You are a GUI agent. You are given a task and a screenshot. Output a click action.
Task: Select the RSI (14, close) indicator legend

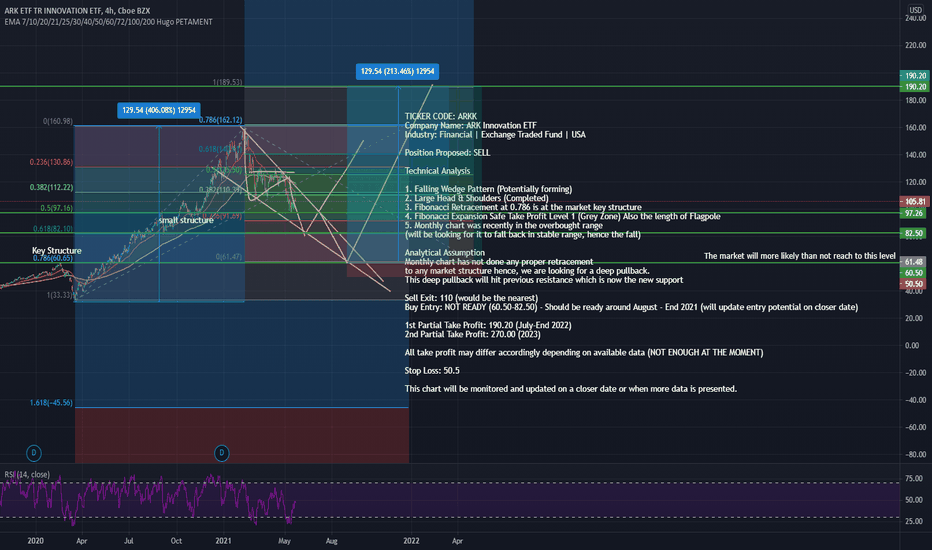[x=27, y=474]
